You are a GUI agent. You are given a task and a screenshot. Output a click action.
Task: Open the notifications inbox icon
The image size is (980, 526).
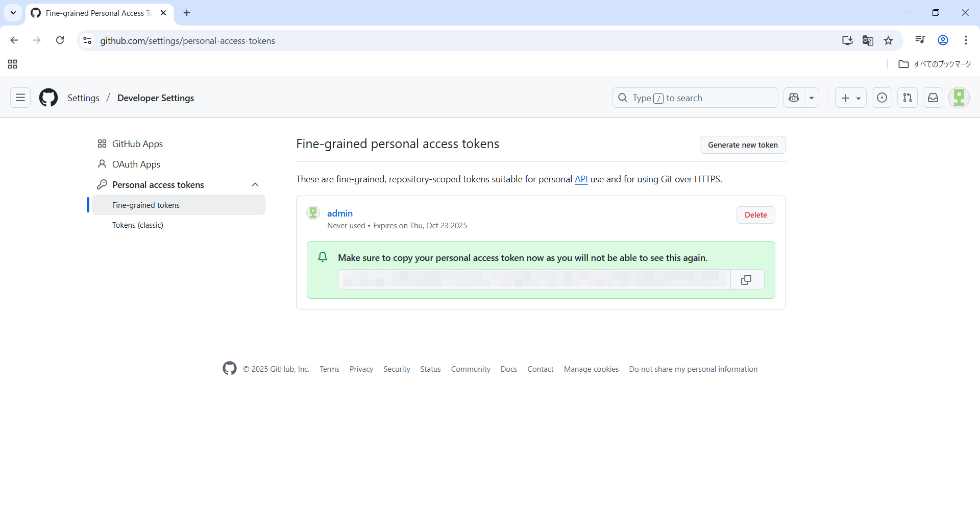(x=933, y=98)
